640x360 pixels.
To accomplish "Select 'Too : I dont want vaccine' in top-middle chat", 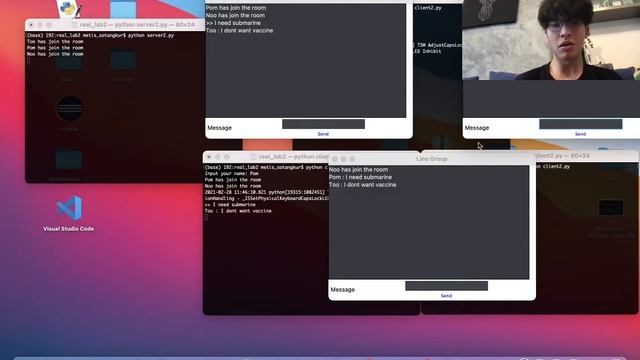I will [x=240, y=31].
